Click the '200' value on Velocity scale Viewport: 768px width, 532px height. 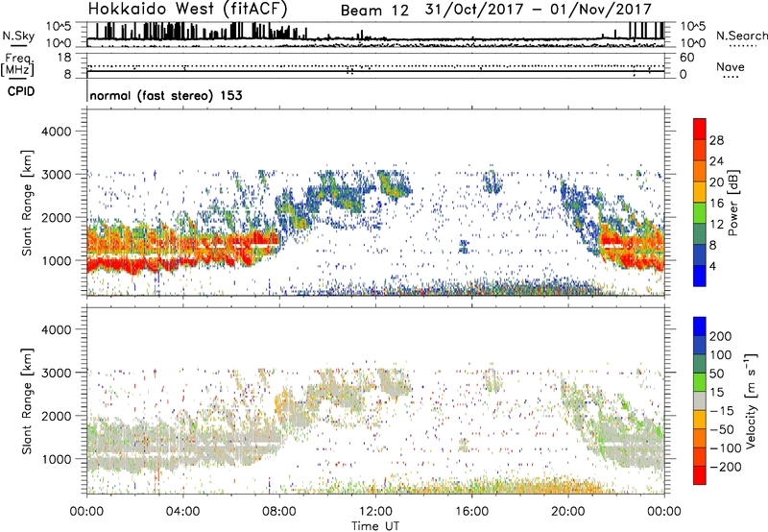pyautogui.click(x=721, y=336)
